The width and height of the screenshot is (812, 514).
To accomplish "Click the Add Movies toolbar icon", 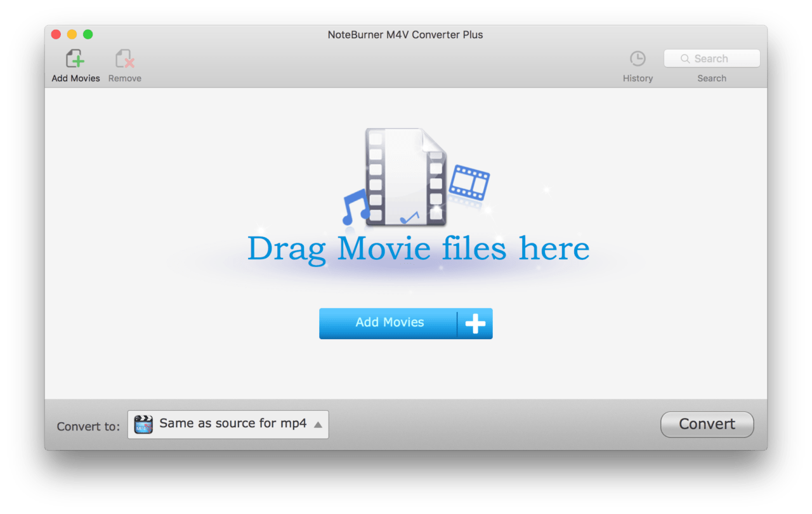I will (75, 59).
